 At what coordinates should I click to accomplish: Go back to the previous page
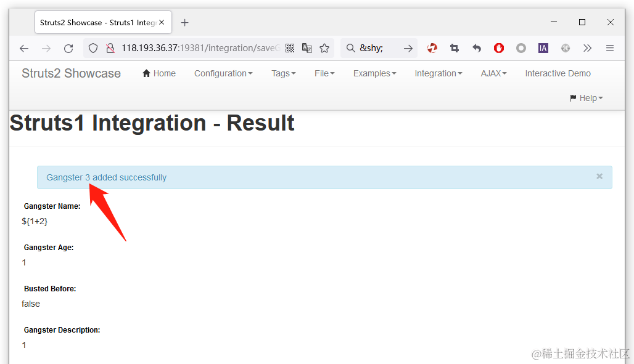point(24,49)
